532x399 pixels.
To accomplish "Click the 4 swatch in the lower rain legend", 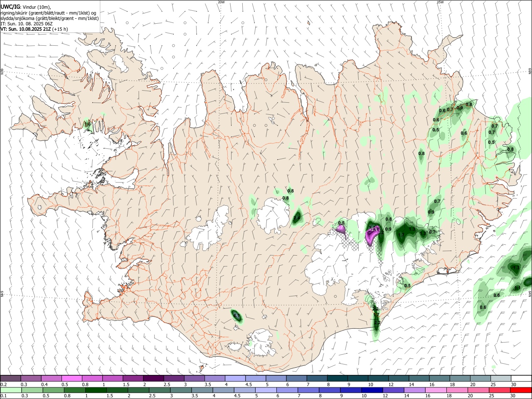I will tap(223, 390).
